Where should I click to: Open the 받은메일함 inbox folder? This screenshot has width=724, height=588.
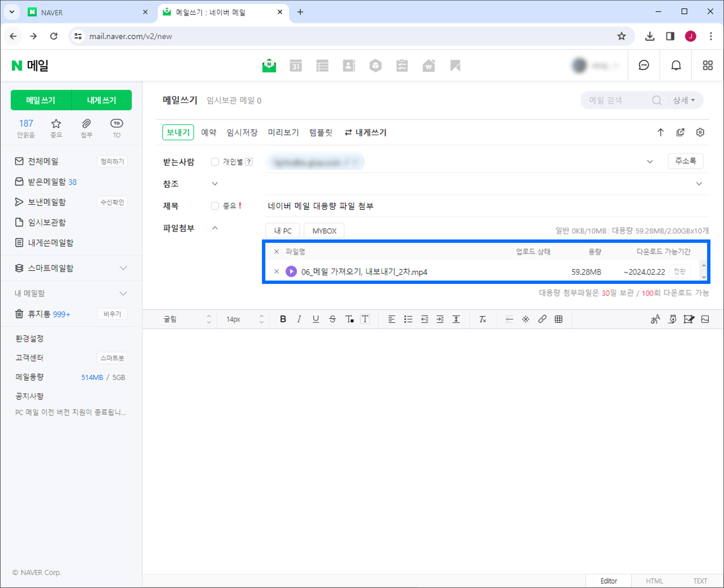(47, 182)
